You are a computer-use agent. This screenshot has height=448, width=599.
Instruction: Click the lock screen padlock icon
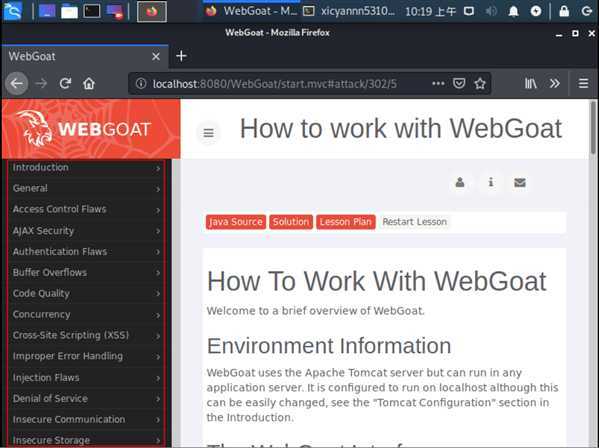click(564, 11)
